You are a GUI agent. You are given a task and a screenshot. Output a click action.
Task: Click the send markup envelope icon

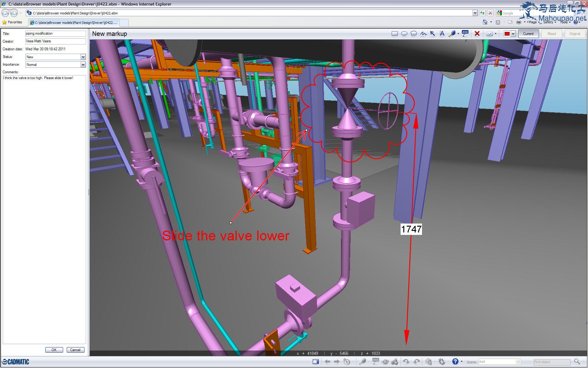489,34
